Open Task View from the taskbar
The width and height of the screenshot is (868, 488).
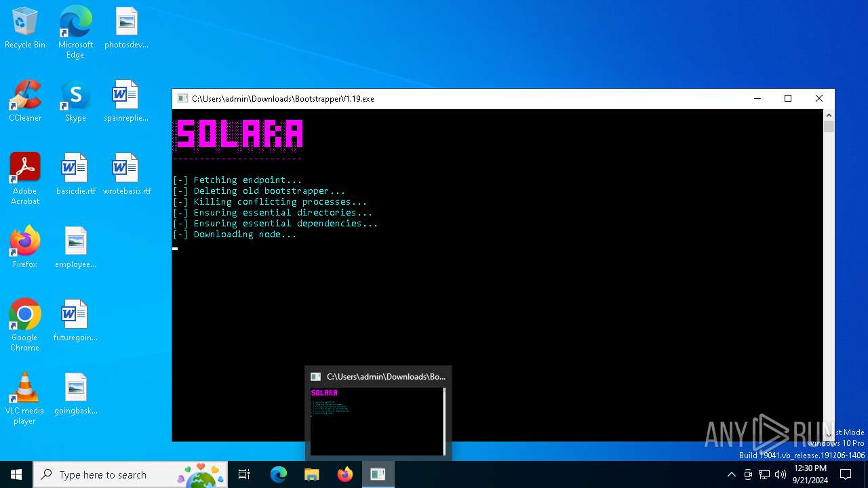coord(244,474)
